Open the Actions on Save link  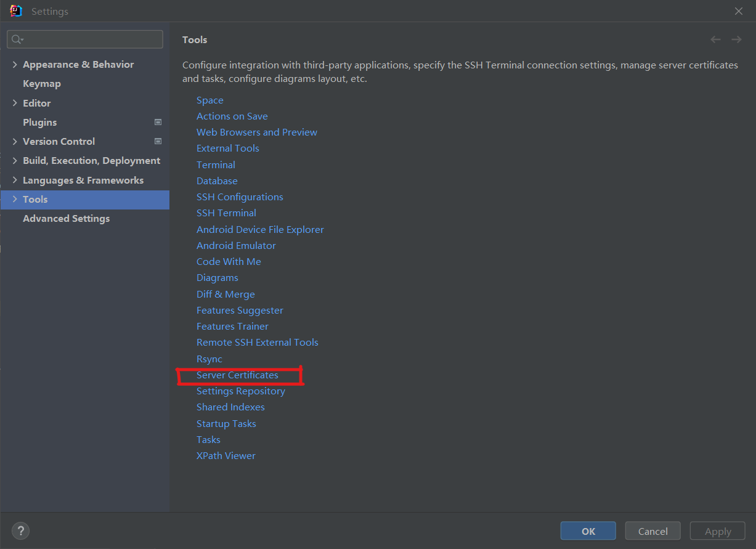coord(232,116)
